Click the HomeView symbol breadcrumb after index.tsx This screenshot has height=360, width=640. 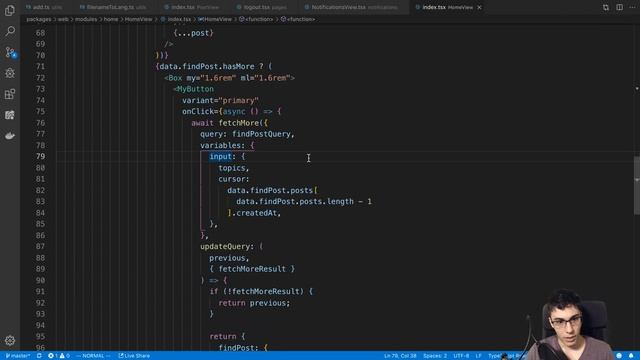click(215, 19)
